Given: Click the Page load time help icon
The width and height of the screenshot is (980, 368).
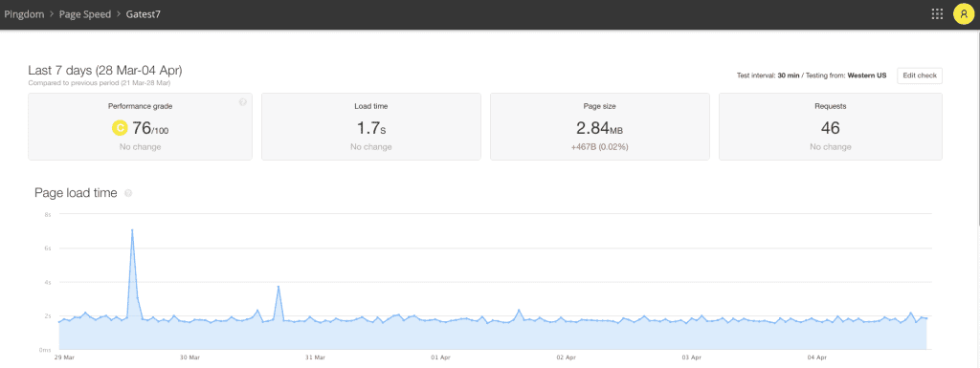Looking at the screenshot, I should point(128,193).
